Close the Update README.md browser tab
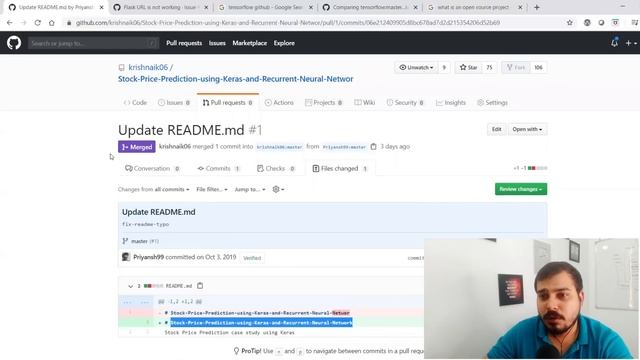 101,7
